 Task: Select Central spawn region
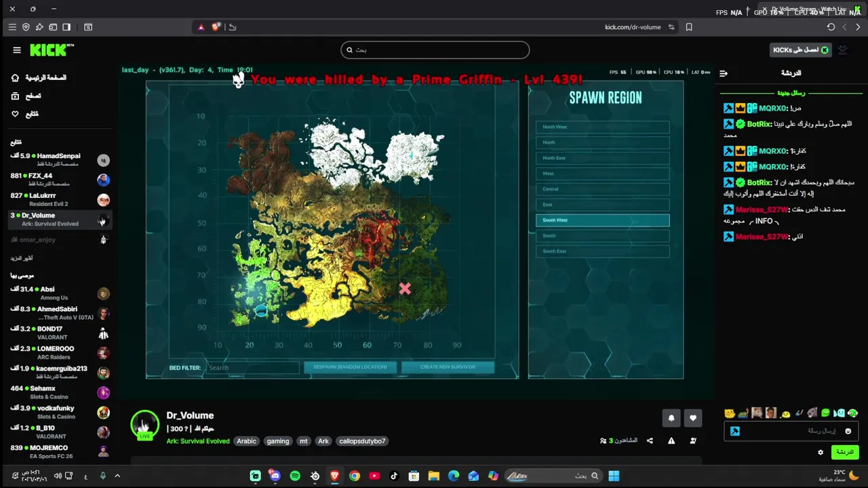[x=602, y=189]
